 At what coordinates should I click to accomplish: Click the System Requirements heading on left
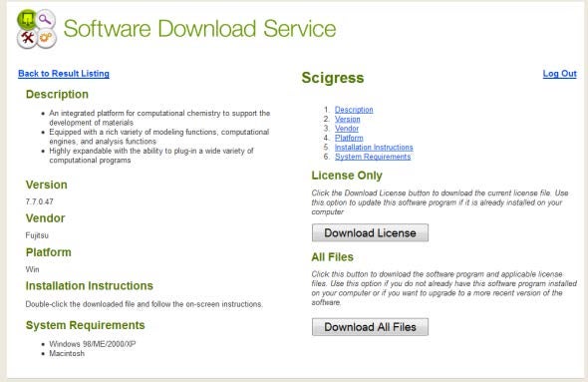pyautogui.click(x=85, y=325)
